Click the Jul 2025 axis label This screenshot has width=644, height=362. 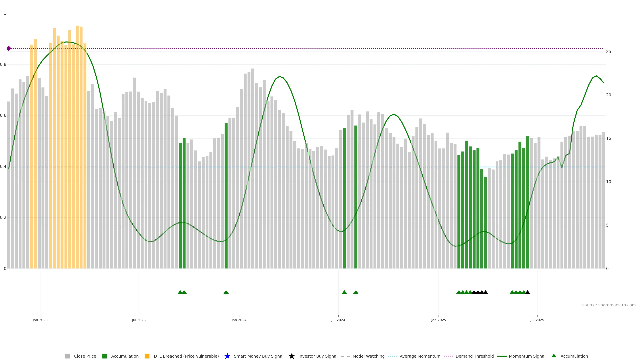537,320
